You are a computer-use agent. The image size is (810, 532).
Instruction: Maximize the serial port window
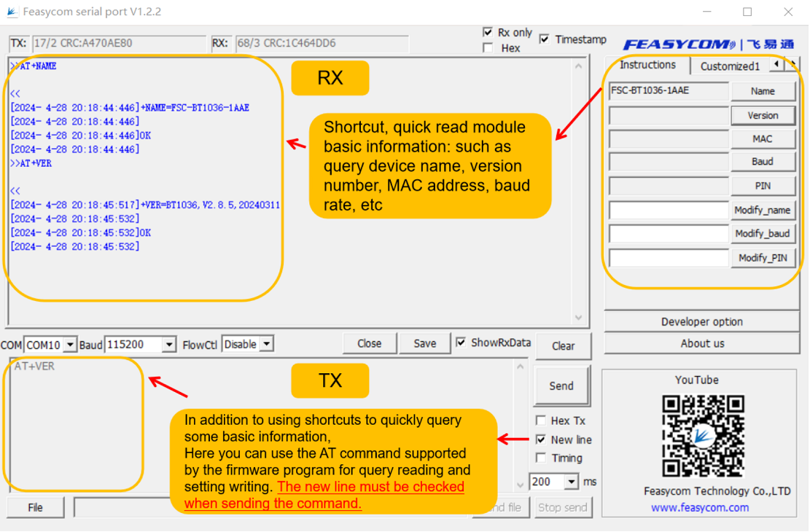(x=747, y=12)
